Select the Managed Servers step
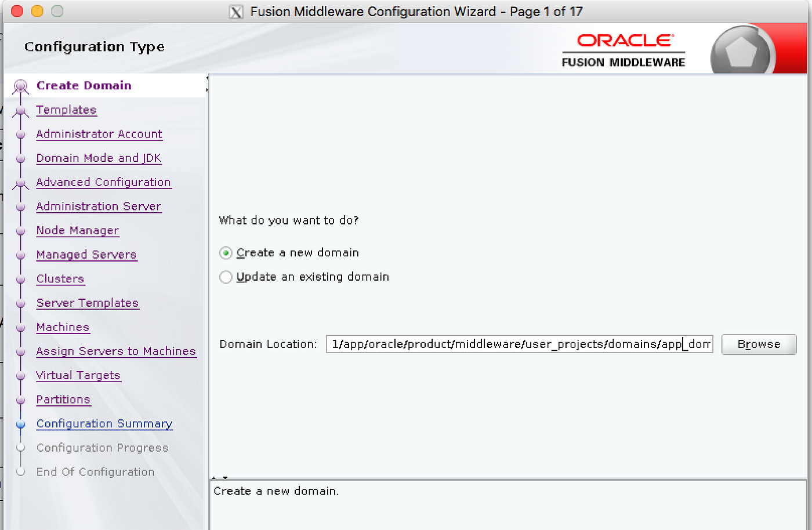Screen dimensions: 812x530 (86, 255)
